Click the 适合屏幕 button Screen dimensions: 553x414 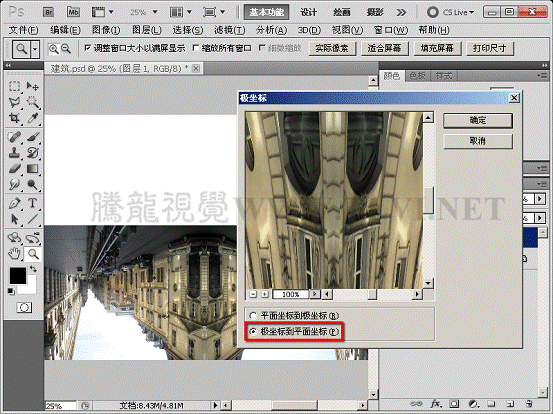[384, 48]
